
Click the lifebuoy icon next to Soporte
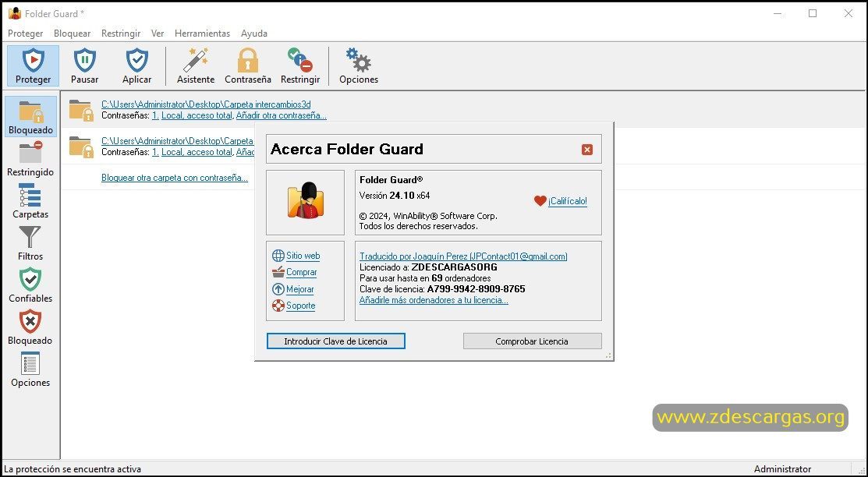[278, 306]
